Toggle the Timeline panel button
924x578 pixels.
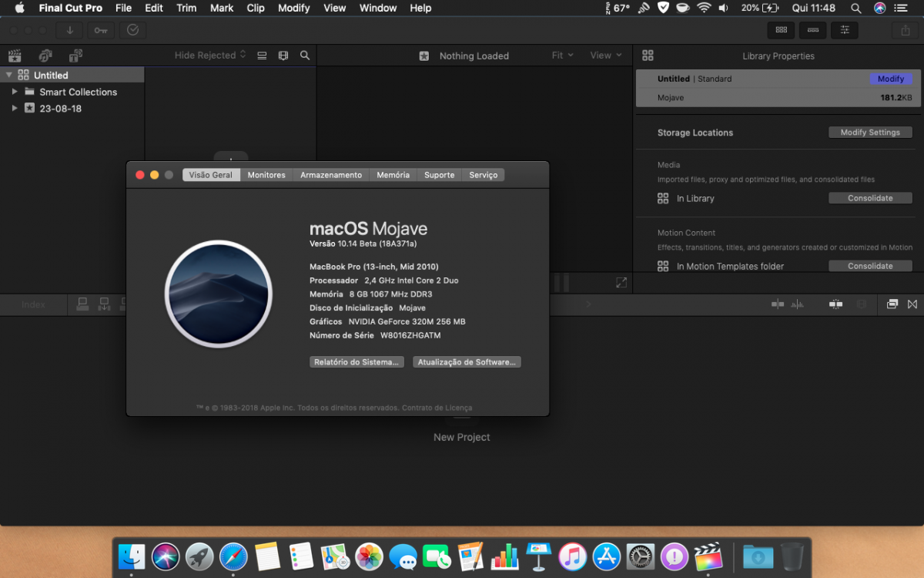tap(813, 30)
